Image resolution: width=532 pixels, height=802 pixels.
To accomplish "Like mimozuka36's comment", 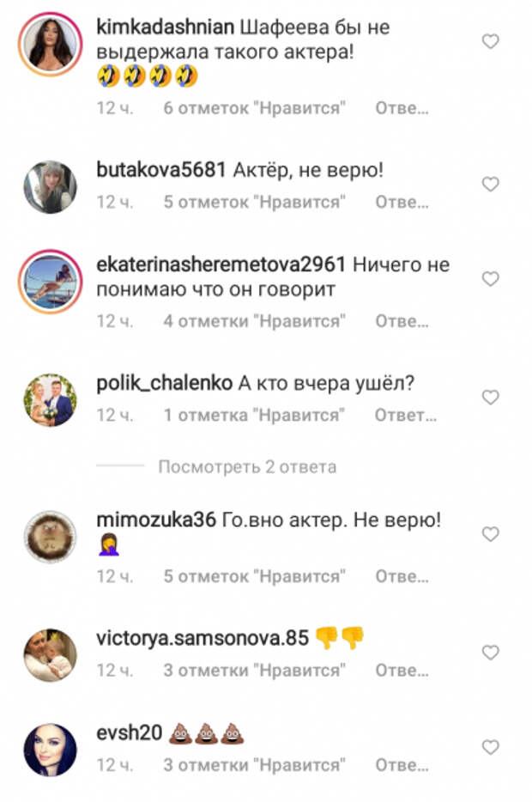I will click(x=490, y=534).
